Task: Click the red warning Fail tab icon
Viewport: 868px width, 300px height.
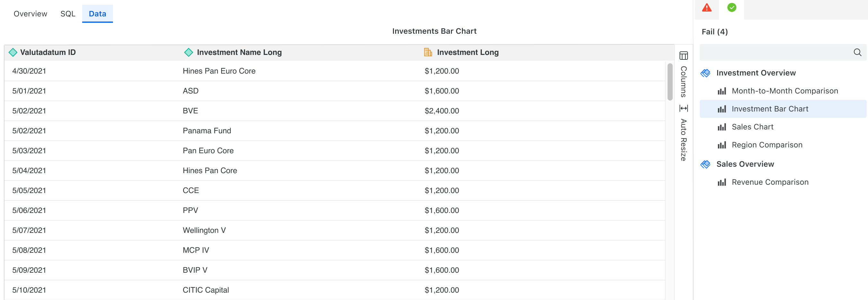Action: [x=707, y=8]
